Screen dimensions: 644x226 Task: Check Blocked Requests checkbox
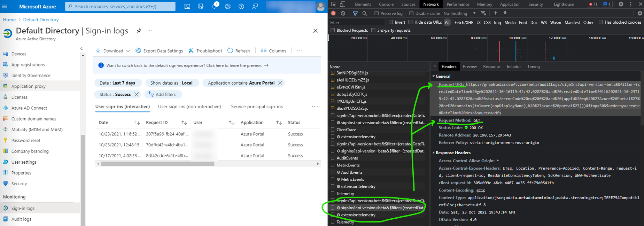click(333, 30)
